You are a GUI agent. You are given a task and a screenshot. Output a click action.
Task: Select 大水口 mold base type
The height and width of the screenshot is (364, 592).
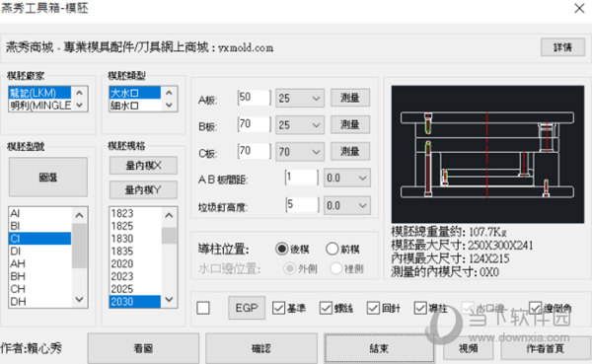pos(135,93)
